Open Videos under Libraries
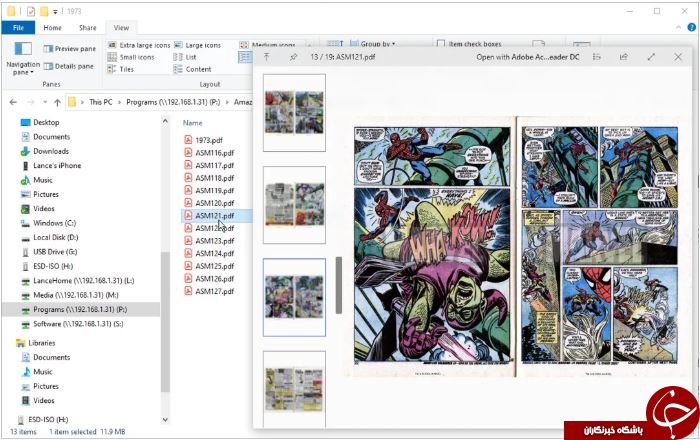This screenshot has width=700, height=440. [38, 400]
